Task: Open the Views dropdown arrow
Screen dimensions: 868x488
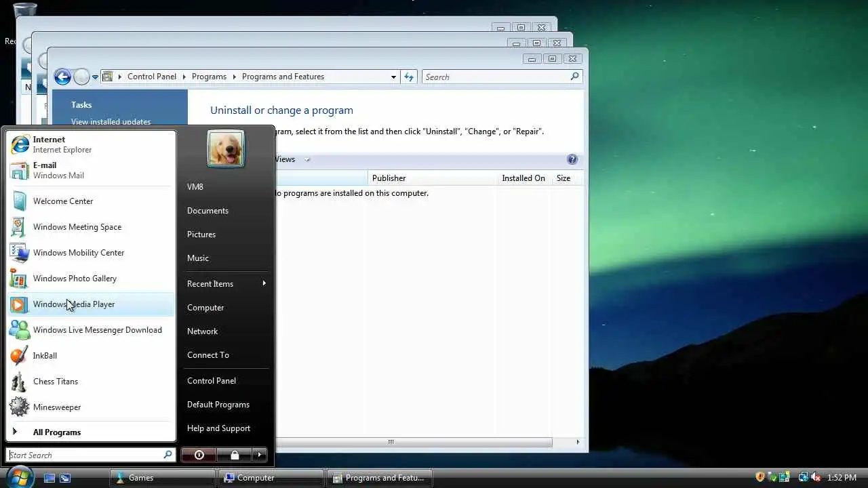Action: pos(307,160)
